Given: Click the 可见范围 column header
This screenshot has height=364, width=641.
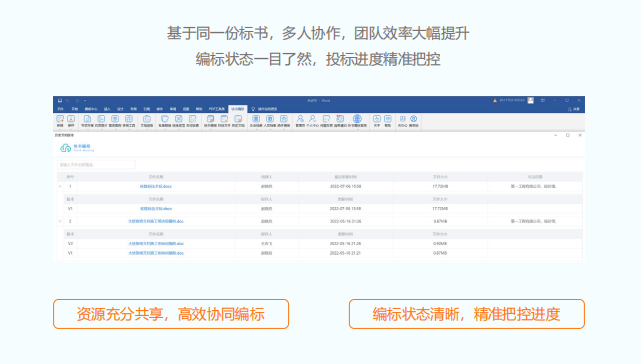Looking at the screenshot, I should (535, 177).
